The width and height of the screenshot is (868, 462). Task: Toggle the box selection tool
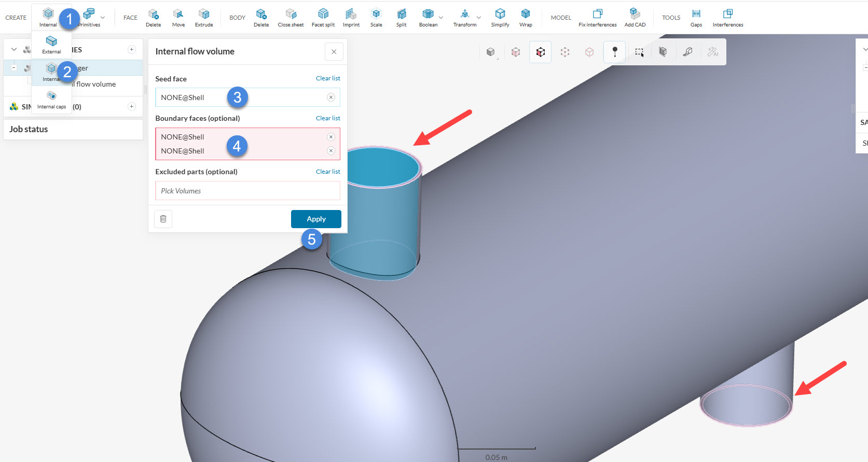pos(639,52)
